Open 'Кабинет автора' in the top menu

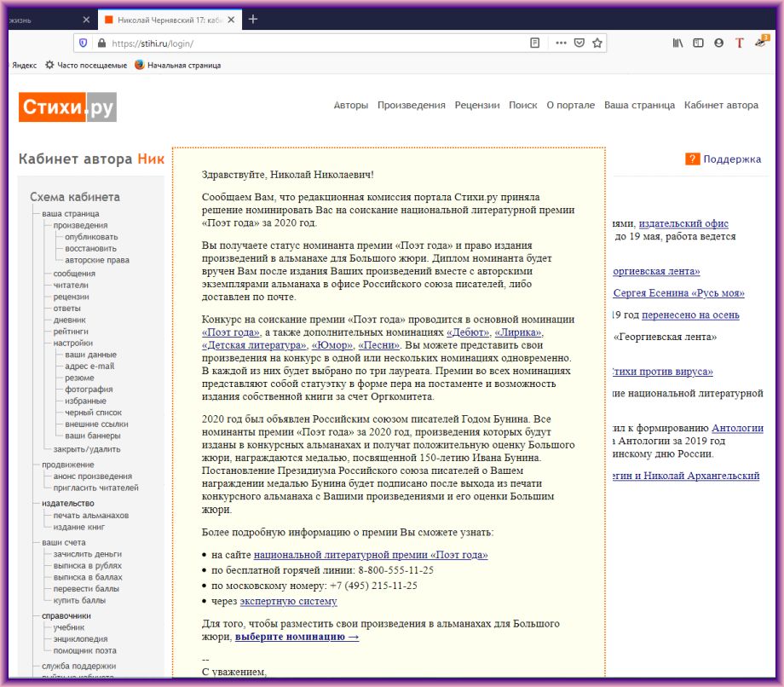[721, 105]
